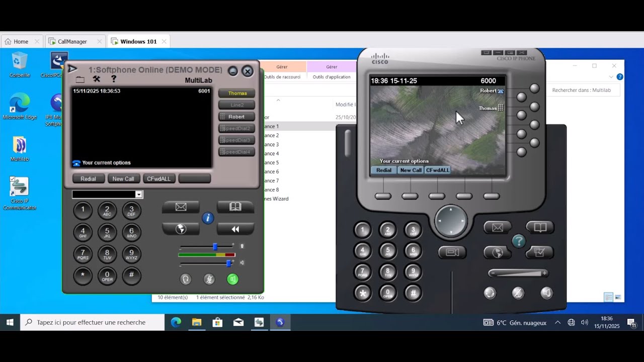
Task: Click Redial on Cisco IP Phone screen
Action: [384, 170]
